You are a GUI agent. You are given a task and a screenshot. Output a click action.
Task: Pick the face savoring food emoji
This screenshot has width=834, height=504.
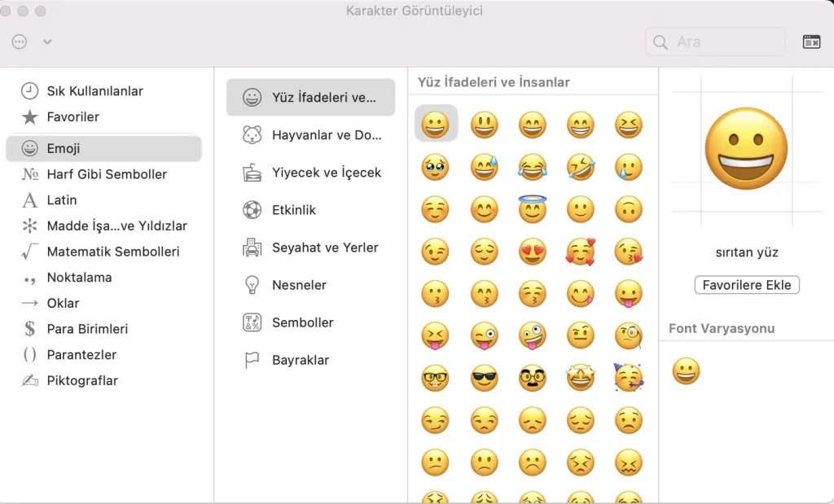tap(580, 293)
